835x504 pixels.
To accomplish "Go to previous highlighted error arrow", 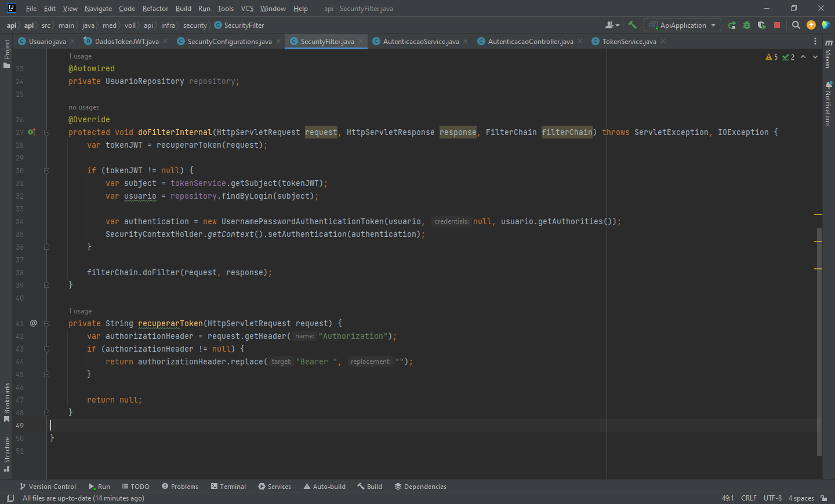I will pyautogui.click(x=803, y=57).
